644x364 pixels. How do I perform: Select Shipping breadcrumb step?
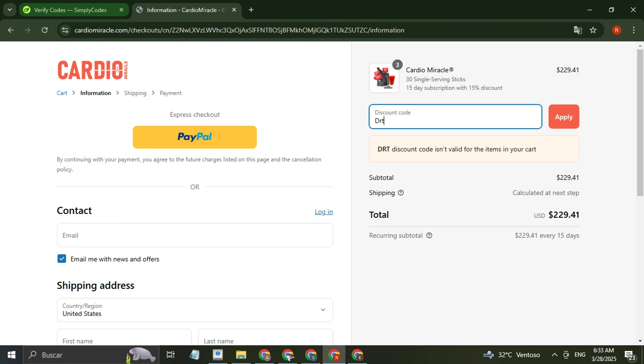pos(135,93)
